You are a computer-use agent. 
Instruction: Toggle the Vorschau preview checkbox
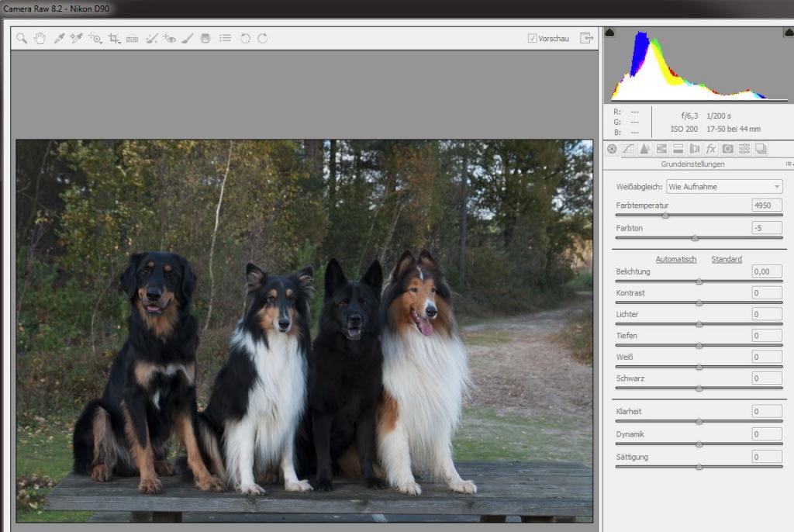(x=532, y=39)
